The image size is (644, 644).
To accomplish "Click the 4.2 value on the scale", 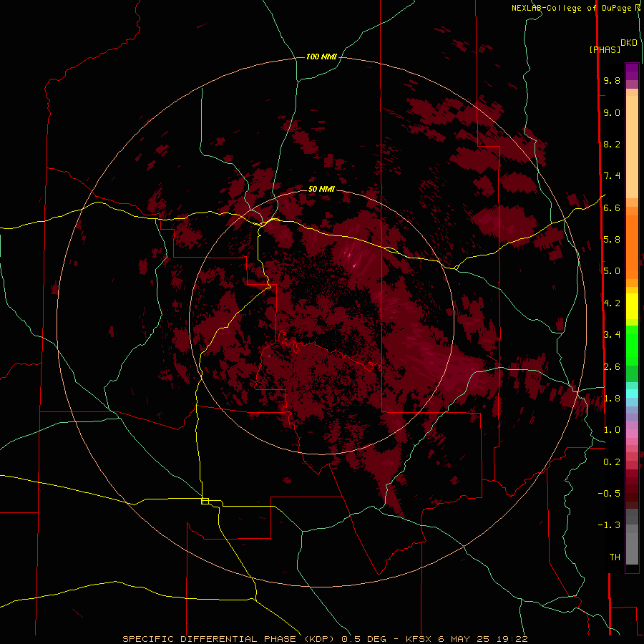I will click(x=612, y=303).
